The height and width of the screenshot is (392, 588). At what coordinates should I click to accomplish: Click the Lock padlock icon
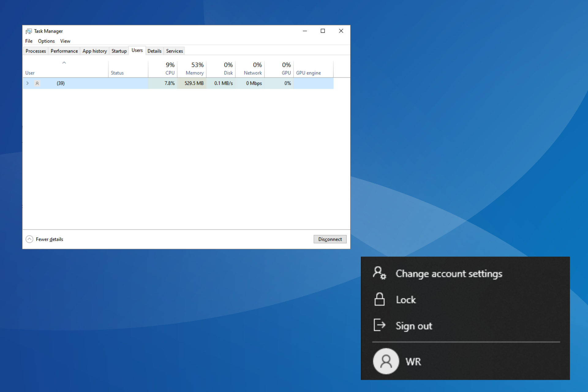[379, 299]
